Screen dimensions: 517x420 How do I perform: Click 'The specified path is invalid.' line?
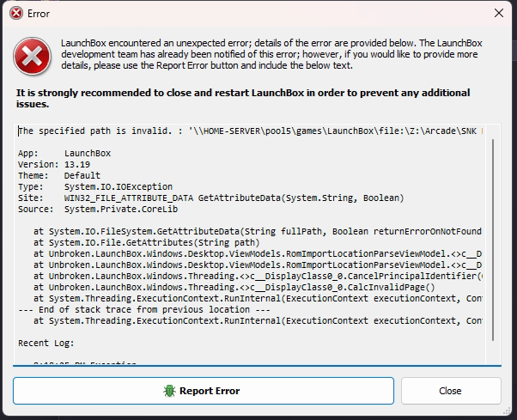(x=250, y=131)
